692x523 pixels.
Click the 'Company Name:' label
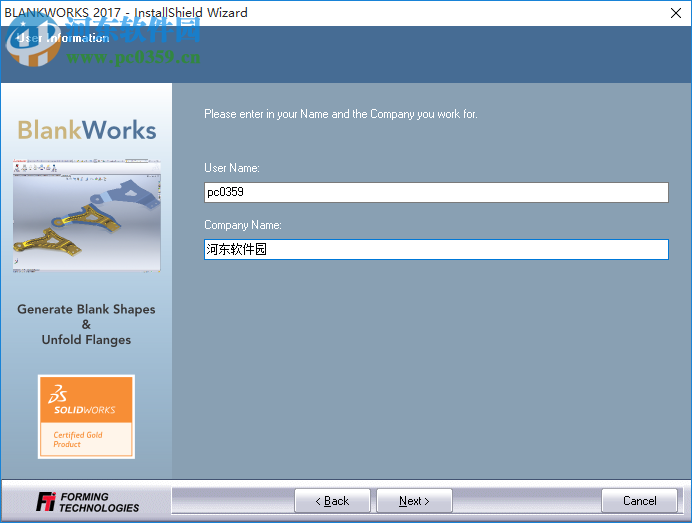tap(243, 225)
